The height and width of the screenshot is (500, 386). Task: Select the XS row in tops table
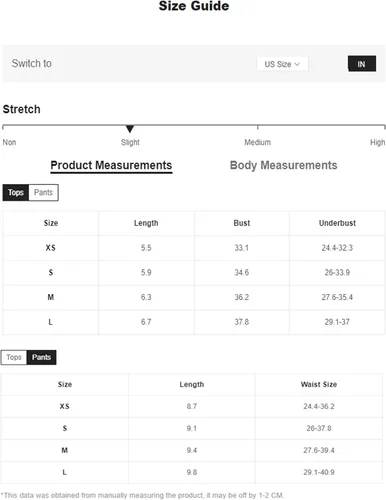coord(194,248)
